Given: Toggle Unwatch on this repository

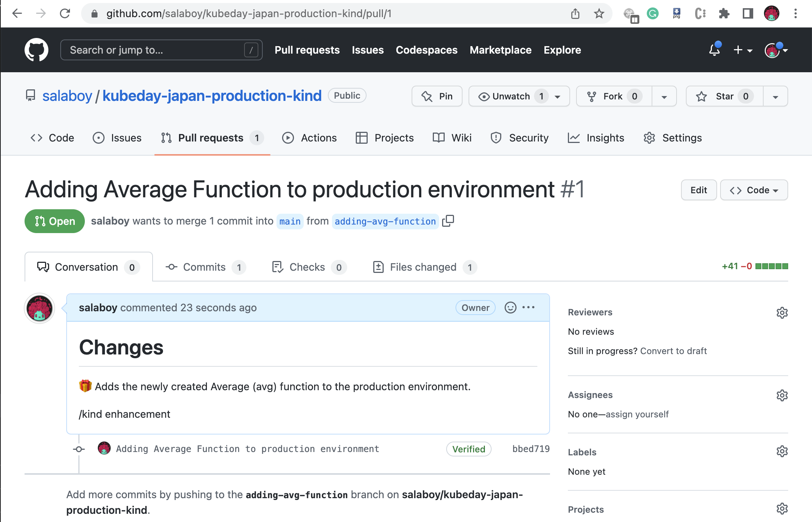Looking at the screenshot, I should click(511, 96).
